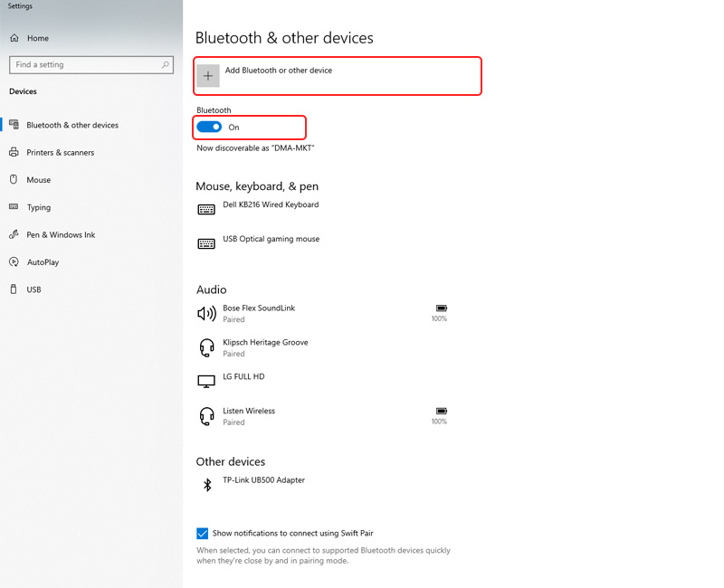This screenshot has height=588, width=724.
Task: Select USB in the sidebar
Action: tap(33, 289)
